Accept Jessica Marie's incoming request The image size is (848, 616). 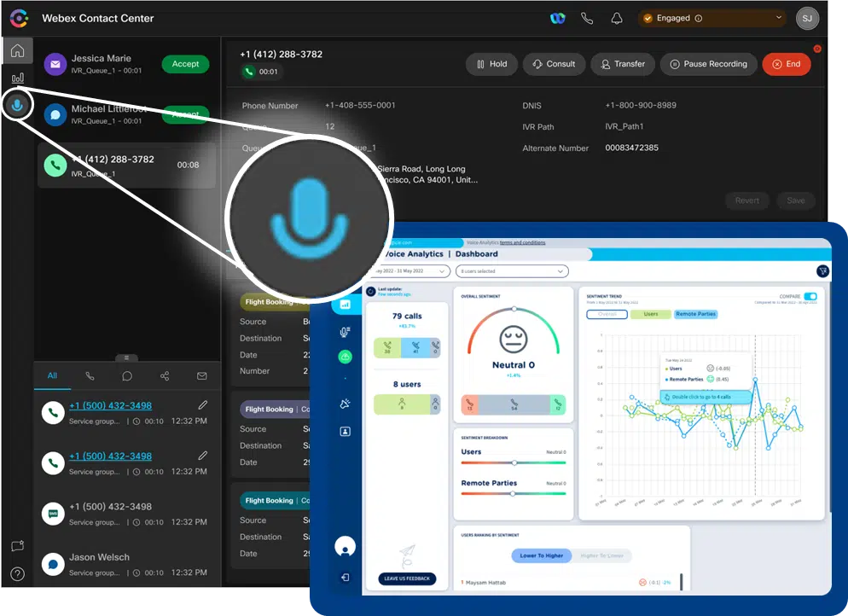click(x=185, y=64)
